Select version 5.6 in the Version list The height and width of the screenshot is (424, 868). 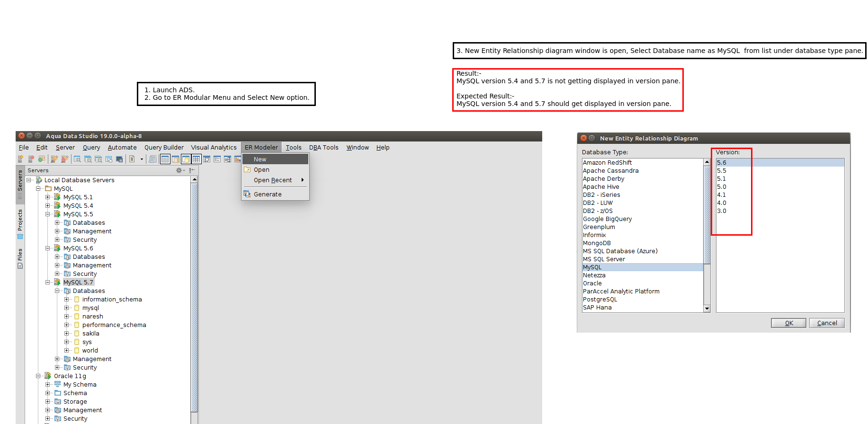780,163
